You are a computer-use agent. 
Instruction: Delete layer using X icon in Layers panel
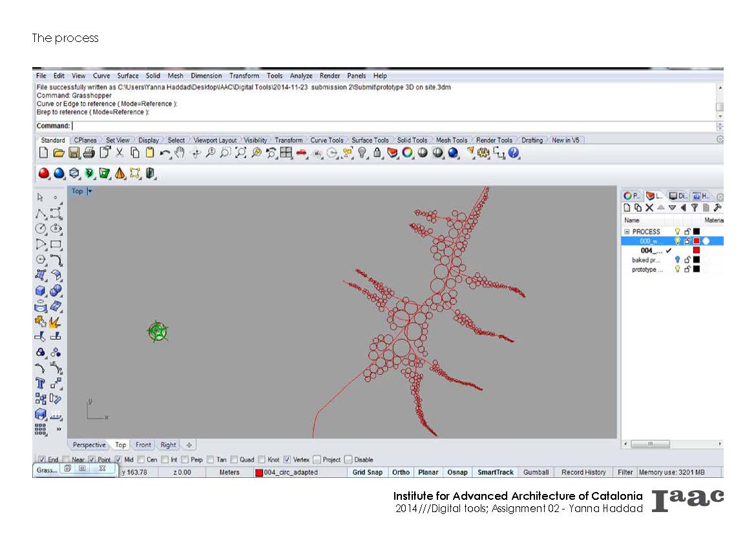649,208
